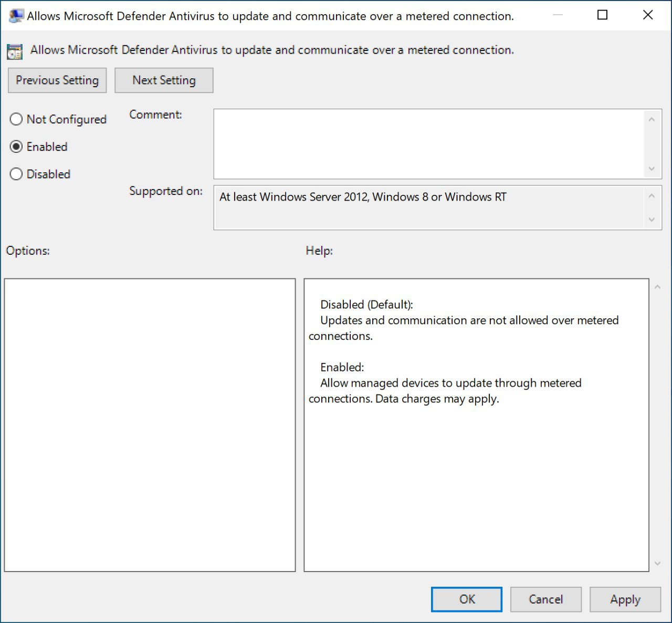Viewport: 672px width, 623px height.
Task: Click the 'Help:' label
Action: [319, 251]
